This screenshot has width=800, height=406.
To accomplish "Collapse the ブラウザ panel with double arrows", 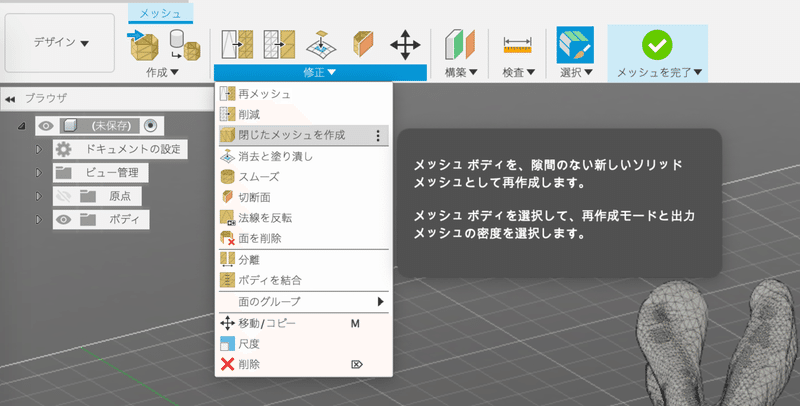I will point(10,99).
